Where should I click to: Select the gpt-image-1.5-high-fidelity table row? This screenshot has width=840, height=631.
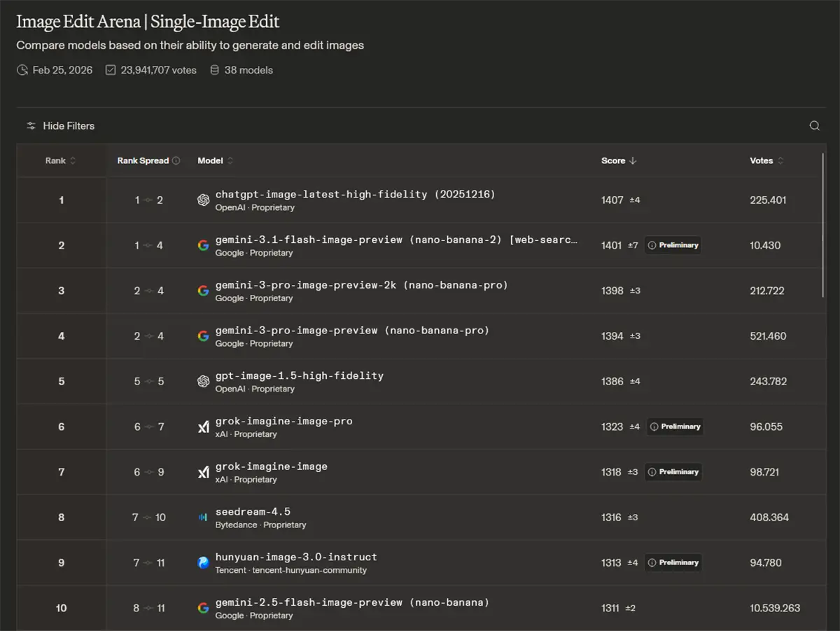(420, 381)
